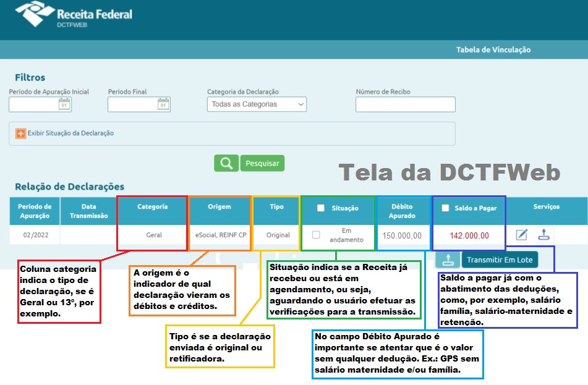Screen dimensions: 588x385
Task: Focus the Período de Apuração Inicial field
Action: (x=40, y=104)
